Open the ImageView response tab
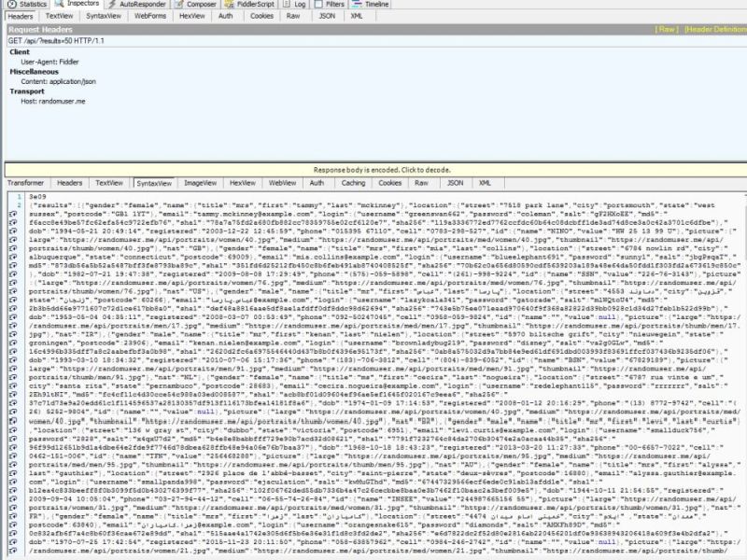The width and height of the screenshot is (747, 560). (200, 183)
